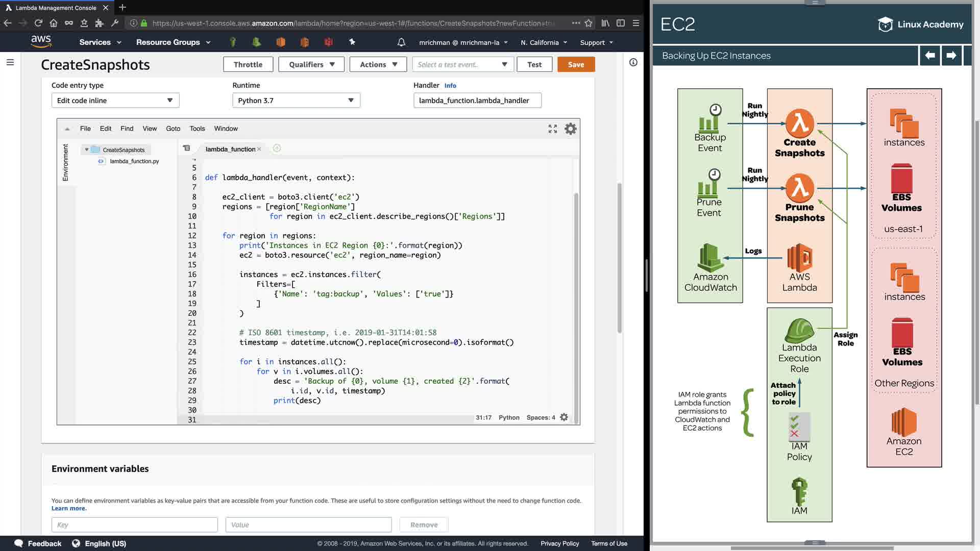The width and height of the screenshot is (980, 551).
Task: Click the editor settings gear icon
Action: [x=570, y=129]
